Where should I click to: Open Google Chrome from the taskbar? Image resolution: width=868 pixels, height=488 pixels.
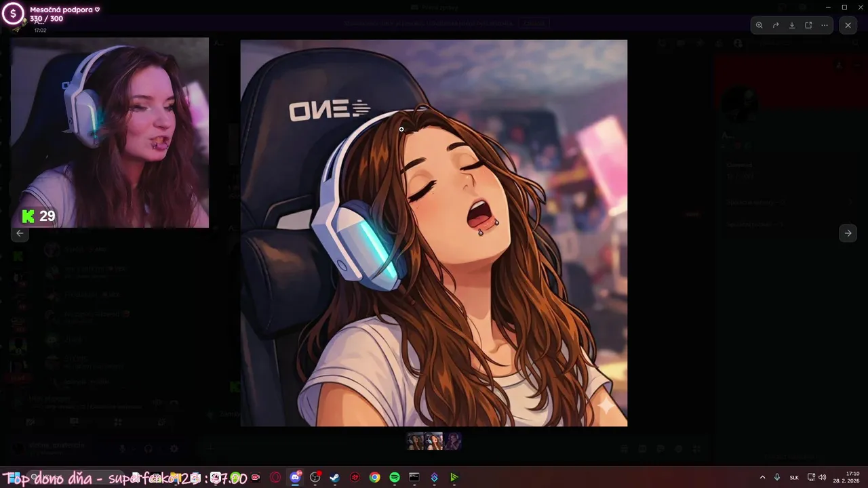click(x=374, y=477)
